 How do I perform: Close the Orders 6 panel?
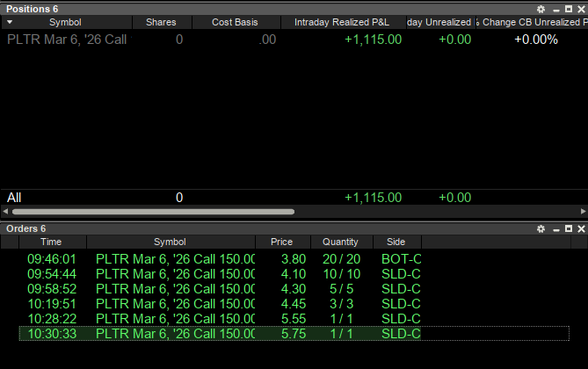(581, 228)
